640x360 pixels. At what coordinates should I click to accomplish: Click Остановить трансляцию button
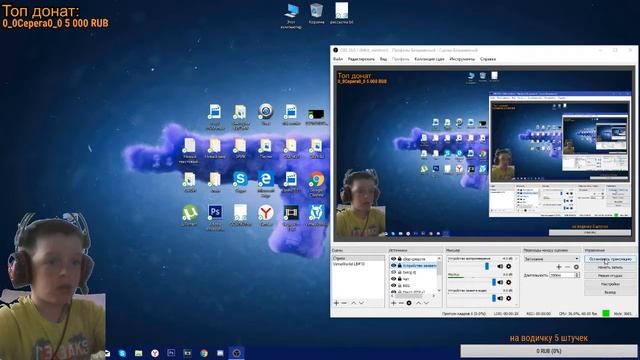click(x=610, y=259)
